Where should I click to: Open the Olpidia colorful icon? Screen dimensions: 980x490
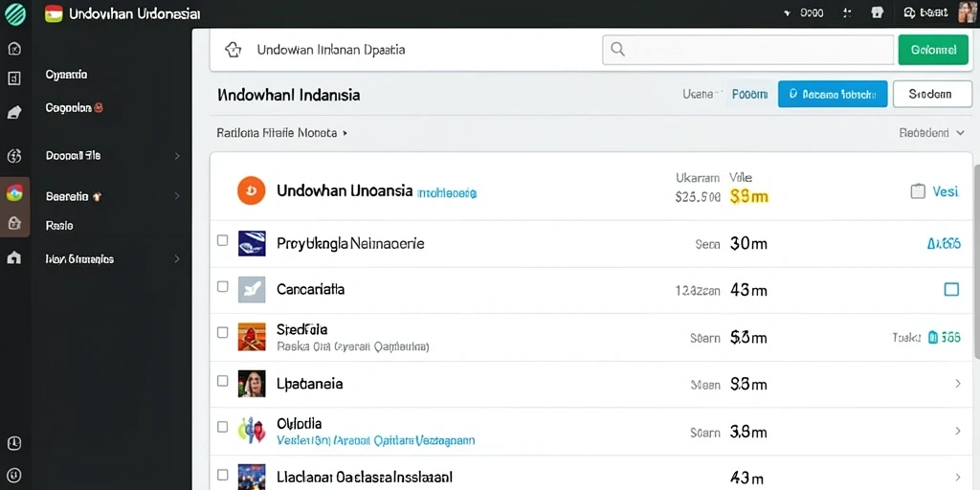click(252, 430)
